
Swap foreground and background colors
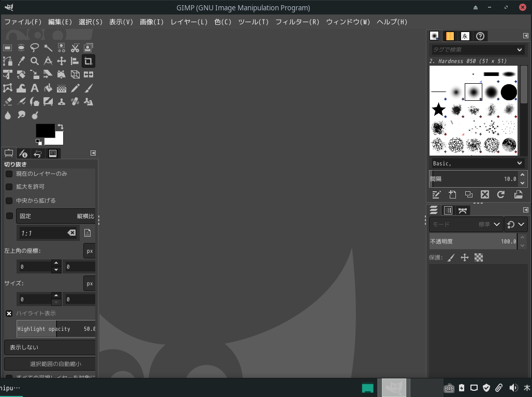pyautogui.click(x=61, y=127)
